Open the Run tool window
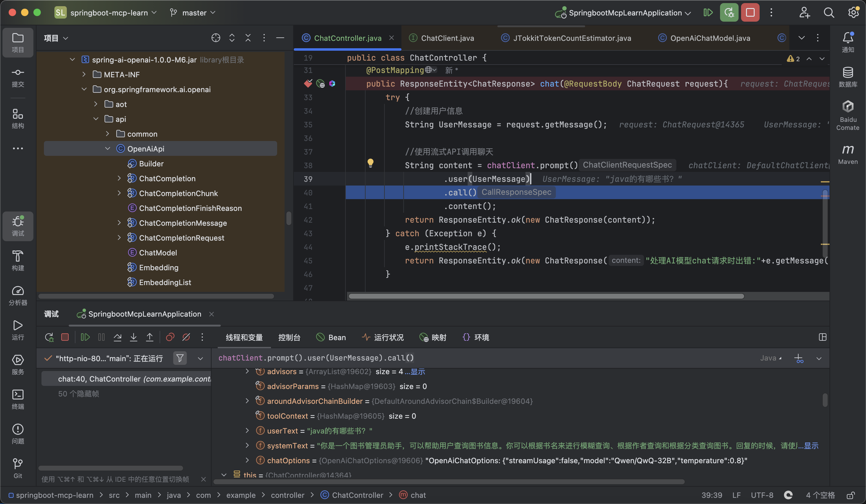866x504 pixels. (x=18, y=330)
